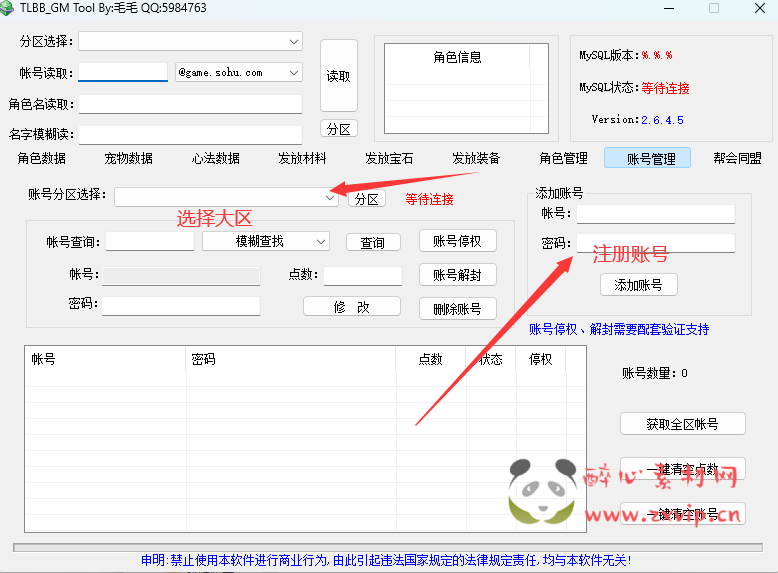
Task: Click the 账号停权 button
Action: (x=457, y=241)
